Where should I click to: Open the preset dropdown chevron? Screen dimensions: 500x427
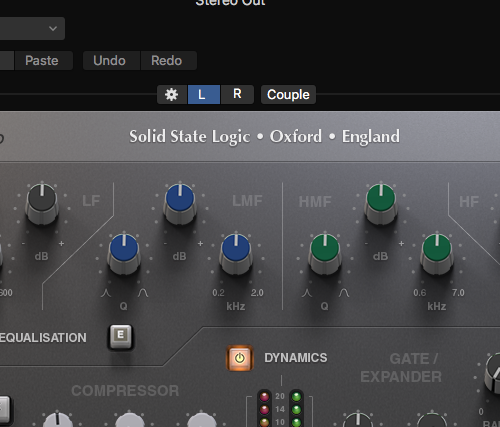53,29
